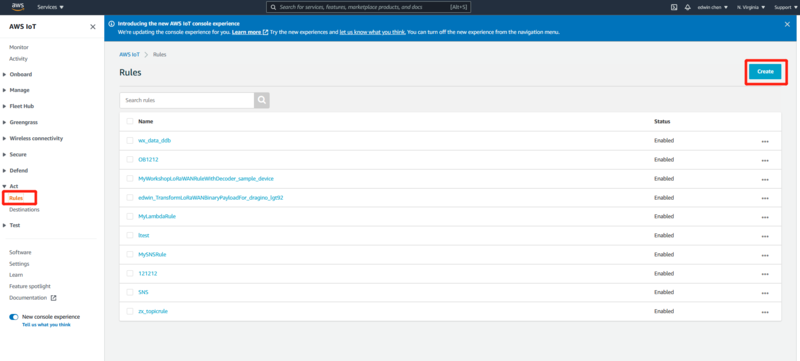Open the MyLambdaRule rule link
The width and height of the screenshot is (800, 361).
coord(157,216)
